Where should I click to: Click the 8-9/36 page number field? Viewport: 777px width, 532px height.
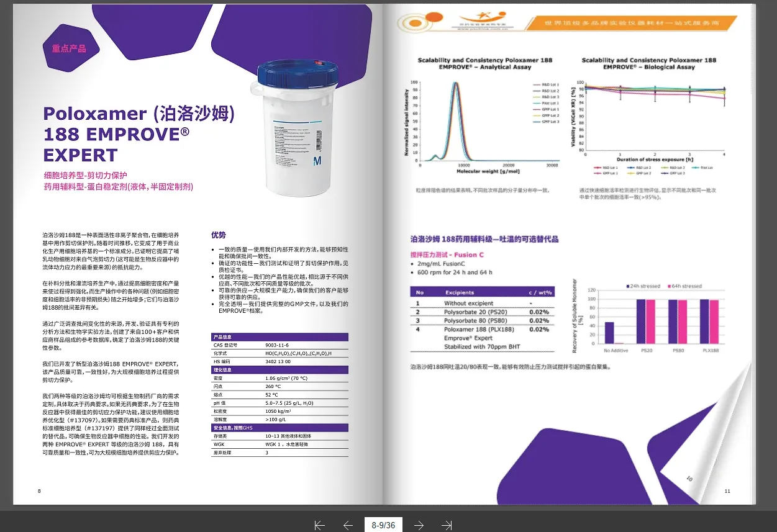point(383,525)
